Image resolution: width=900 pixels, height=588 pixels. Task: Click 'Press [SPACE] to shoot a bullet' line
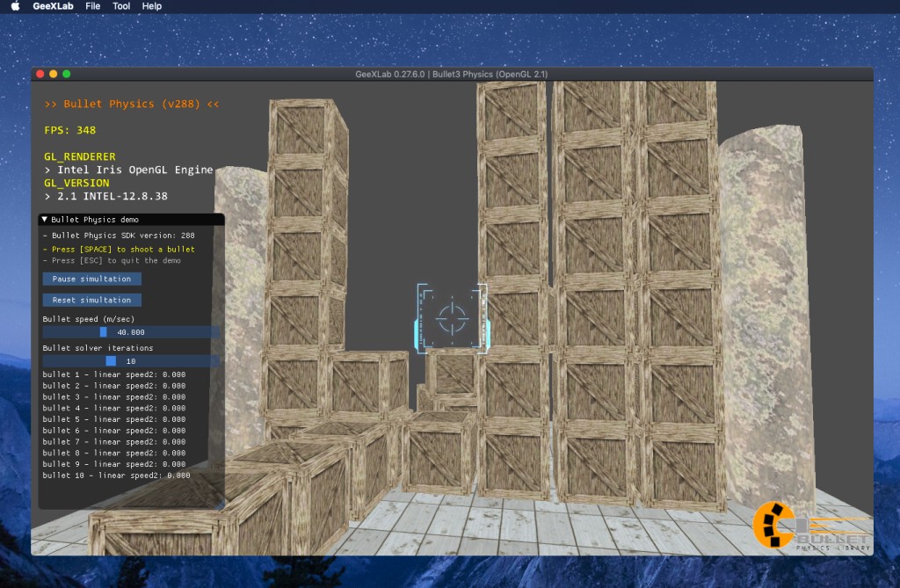(119, 250)
